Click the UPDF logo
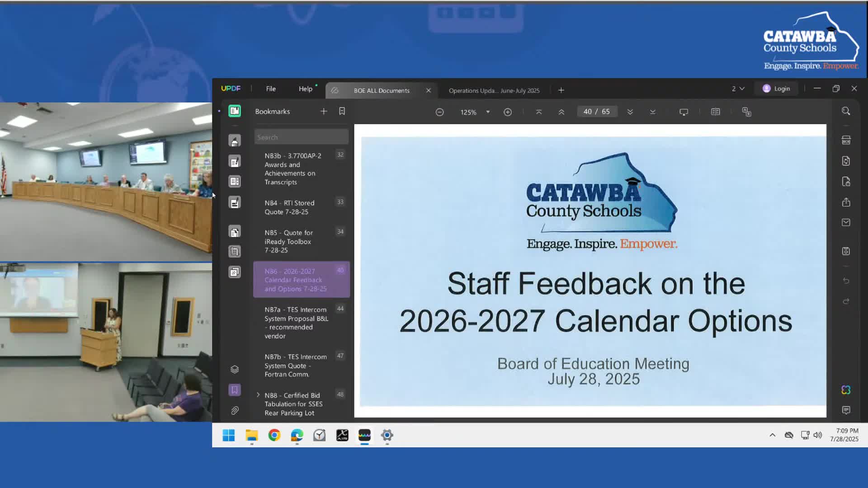868x488 pixels. coord(231,89)
